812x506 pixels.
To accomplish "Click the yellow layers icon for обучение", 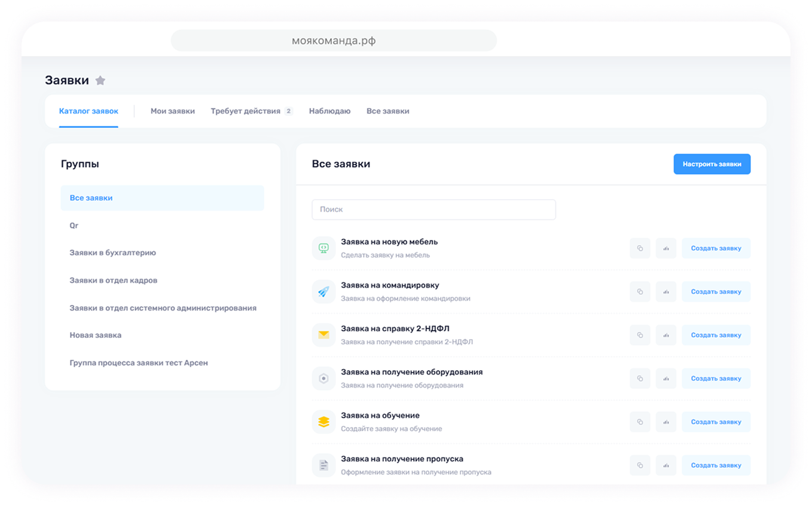I will [x=323, y=422].
